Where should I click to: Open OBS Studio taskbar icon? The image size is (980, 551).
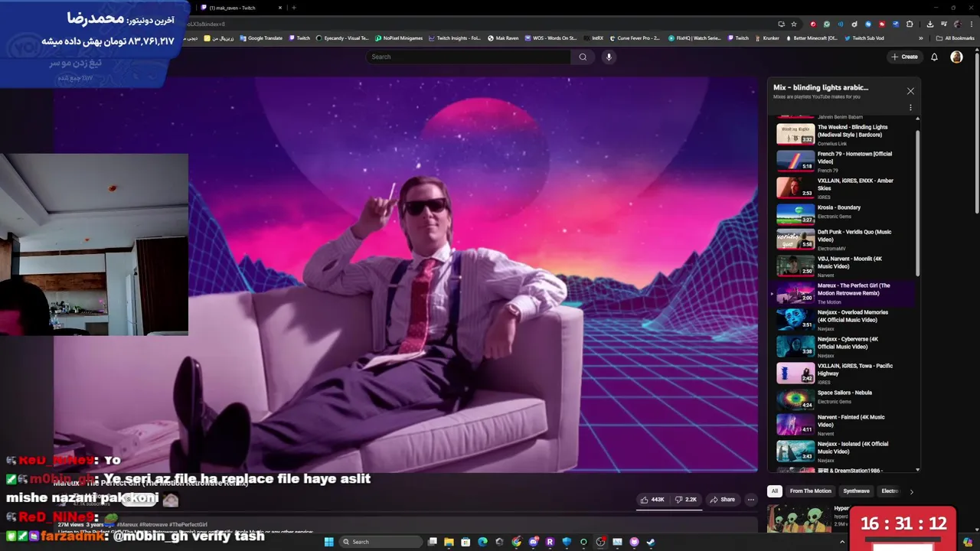click(x=600, y=542)
